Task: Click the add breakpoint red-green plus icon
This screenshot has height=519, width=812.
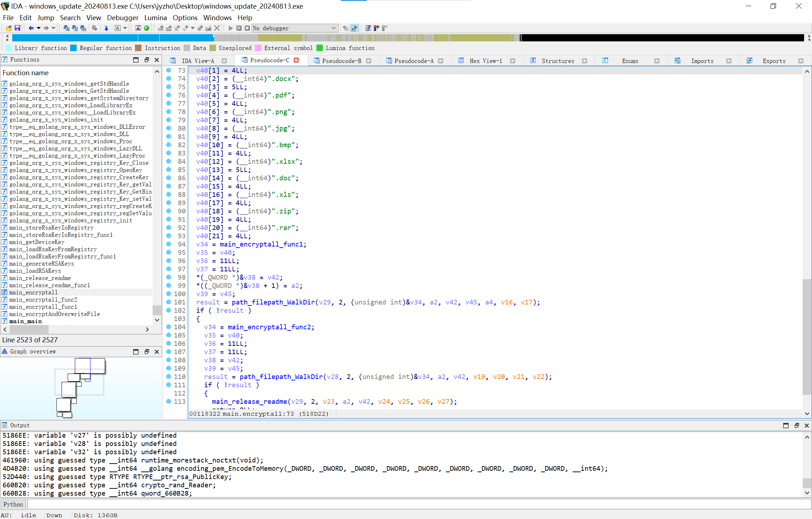Action: tap(376, 28)
